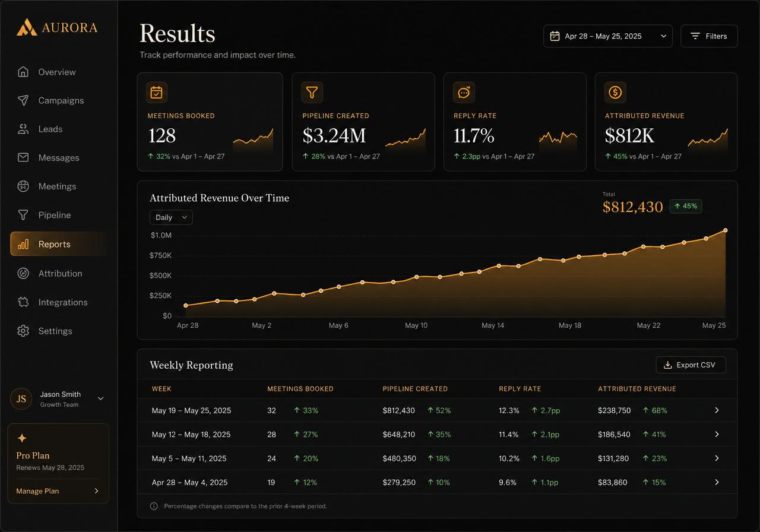This screenshot has width=760, height=532.
Task: Click the Filters lines icon
Action: click(x=695, y=36)
